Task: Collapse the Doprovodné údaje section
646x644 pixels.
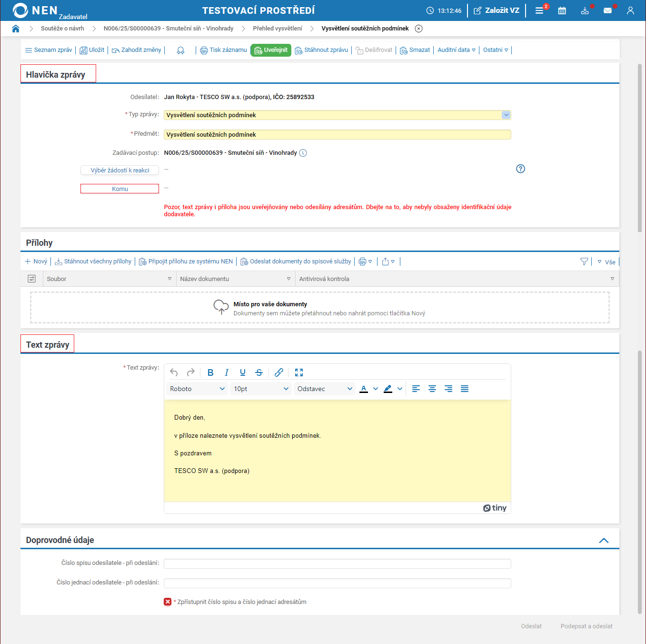Action: (x=604, y=540)
